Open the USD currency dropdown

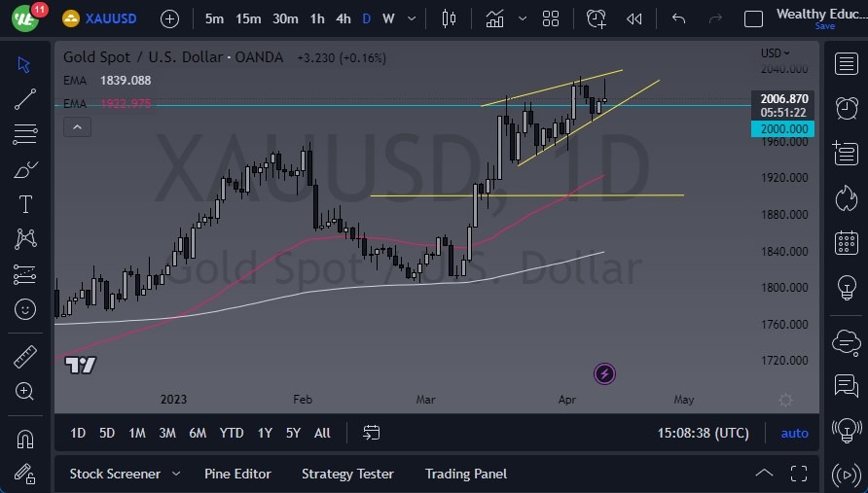(775, 53)
